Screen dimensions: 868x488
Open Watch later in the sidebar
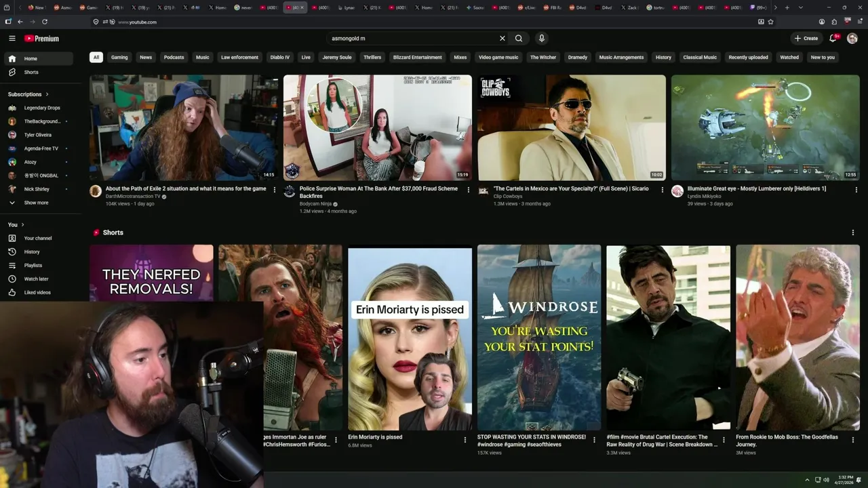click(38, 279)
